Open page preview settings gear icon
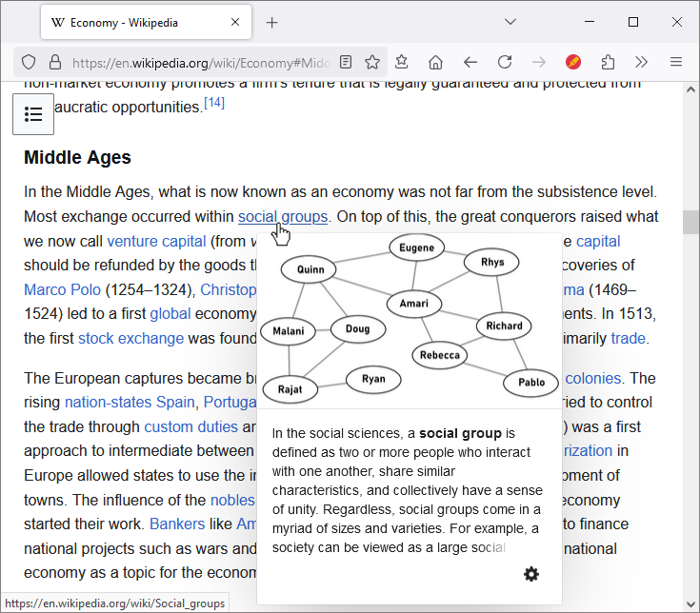The width and height of the screenshot is (700, 613). [531, 574]
